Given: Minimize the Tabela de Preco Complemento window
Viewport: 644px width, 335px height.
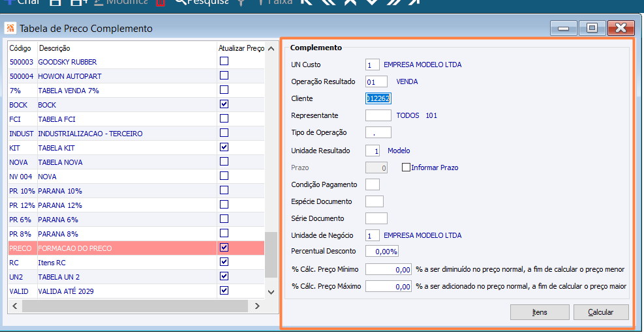Looking at the screenshot, I should [x=564, y=28].
